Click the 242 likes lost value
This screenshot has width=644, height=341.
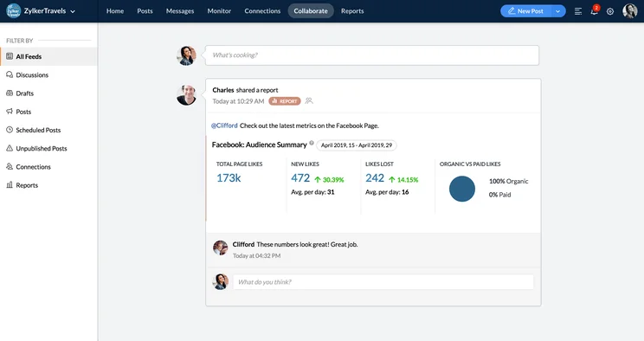click(375, 178)
